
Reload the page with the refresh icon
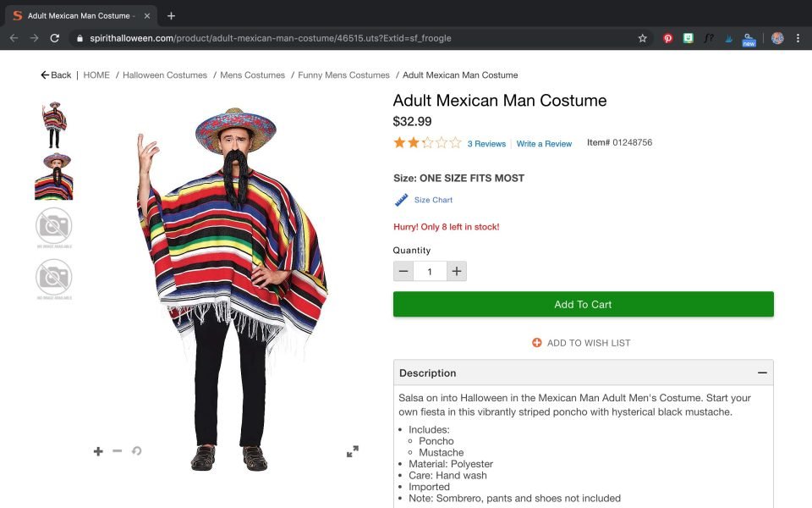coord(55,38)
